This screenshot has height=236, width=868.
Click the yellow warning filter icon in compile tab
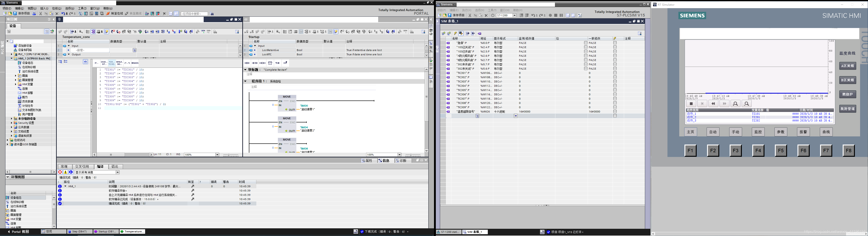[65, 172]
